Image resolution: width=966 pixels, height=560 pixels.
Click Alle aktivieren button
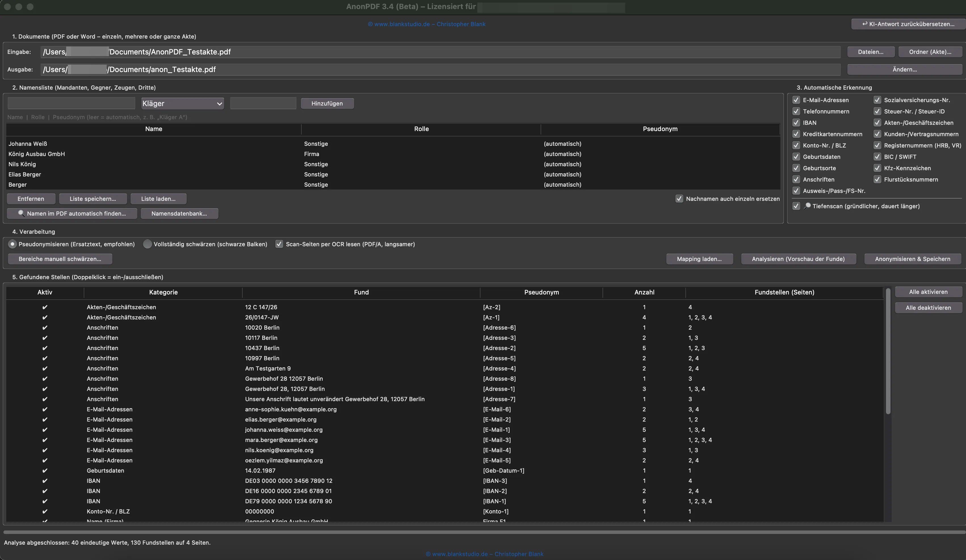pyautogui.click(x=928, y=292)
